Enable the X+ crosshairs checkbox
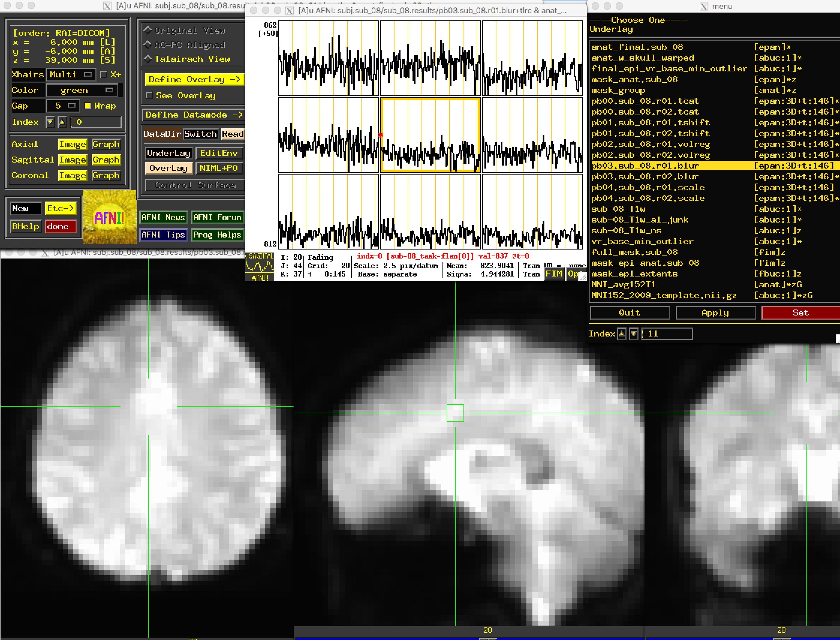The height and width of the screenshot is (640, 840). click(103, 75)
